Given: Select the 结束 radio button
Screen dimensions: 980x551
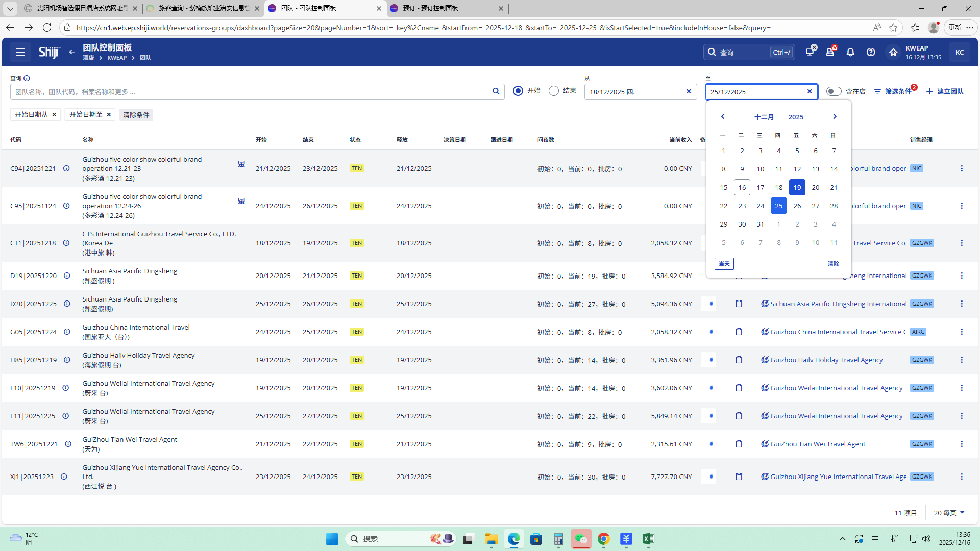Looking at the screenshot, I should click(x=554, y=91).
